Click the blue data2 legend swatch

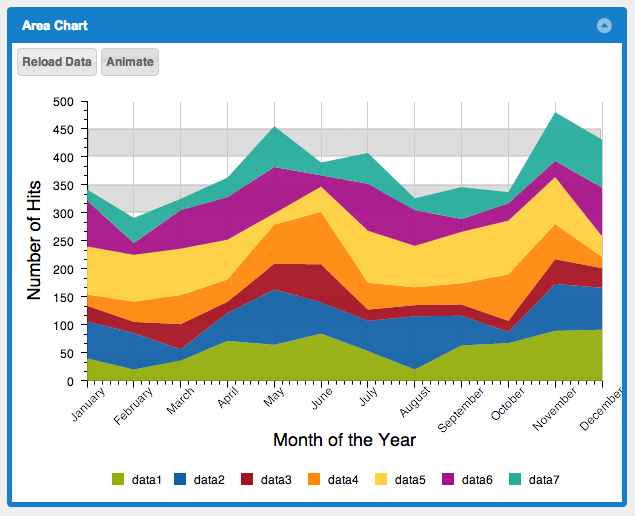coord(182,480)
